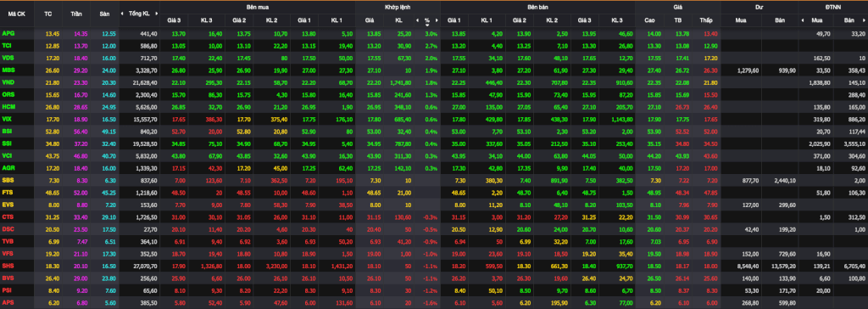Click right arrow next to % column
868x309 pixels.
click(x=437, y=20)
